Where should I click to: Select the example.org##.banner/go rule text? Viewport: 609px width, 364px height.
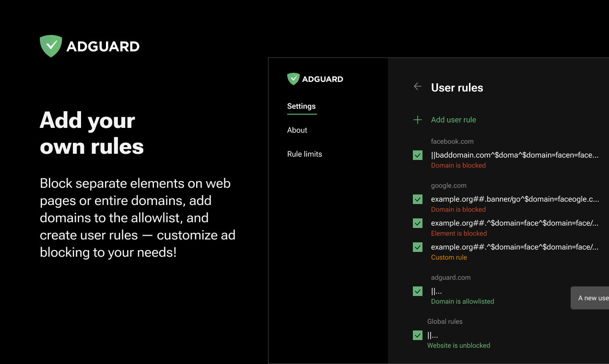click(x=515, y=199)
